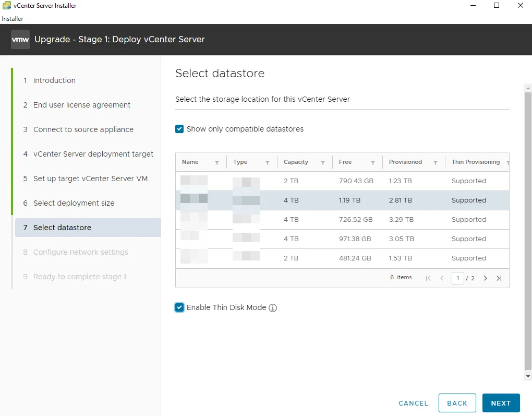This screenshot has width=532, height=416.
Task: Filter the Type column
Action: tap(268, 162)
